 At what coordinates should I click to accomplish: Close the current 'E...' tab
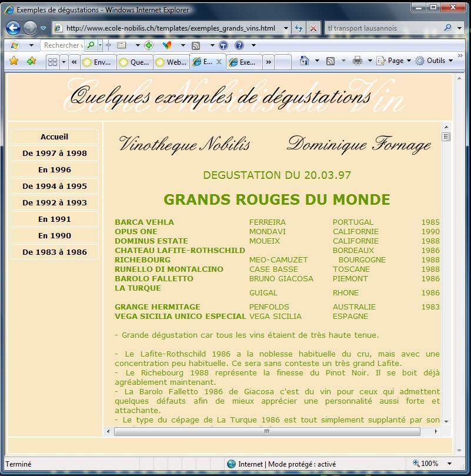(219, 62)
